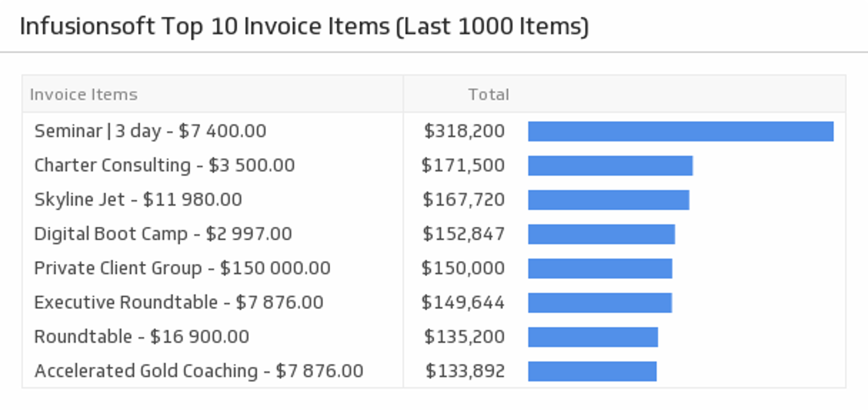Click the $152,847 total value
This screenshot has width=868, height=410.
(x=463, y=234)
